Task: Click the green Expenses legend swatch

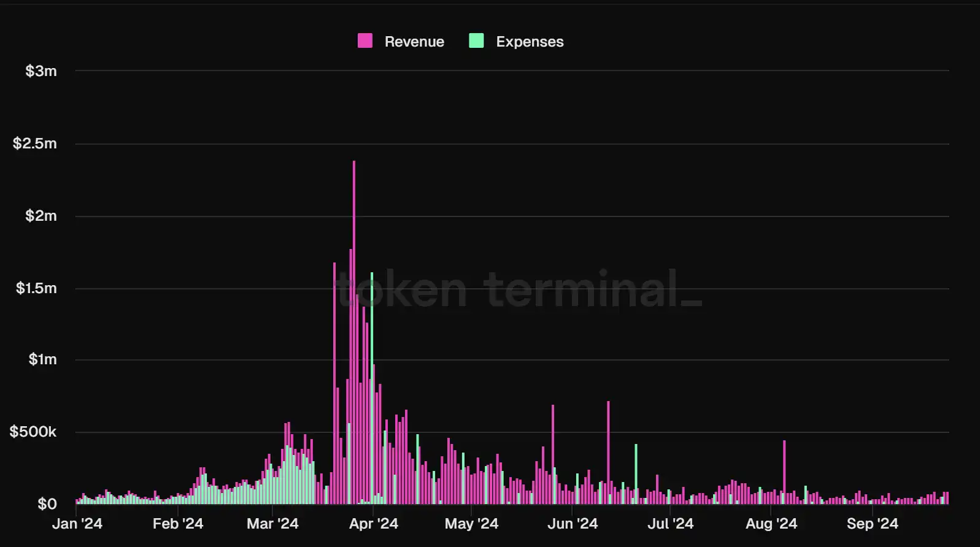Action: coord(476,41)
